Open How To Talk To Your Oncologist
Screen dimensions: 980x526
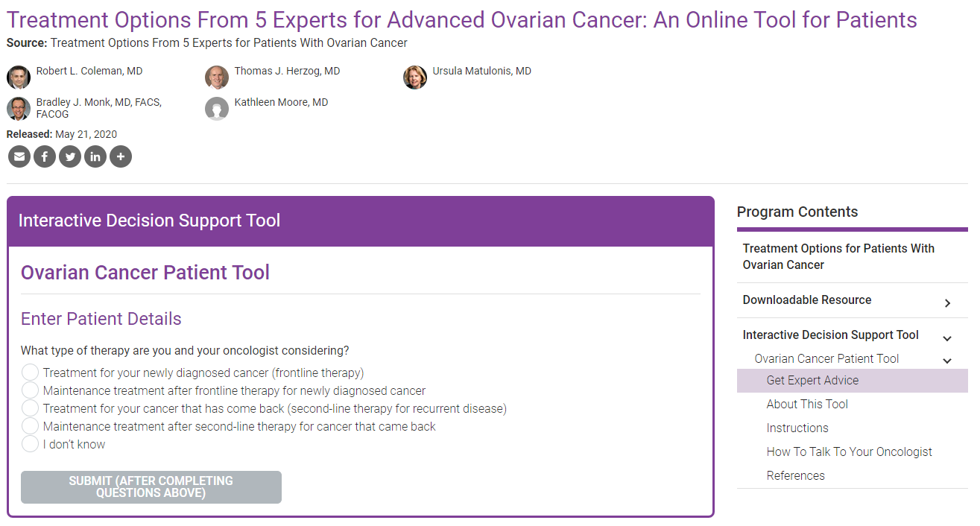pos(849,451)
